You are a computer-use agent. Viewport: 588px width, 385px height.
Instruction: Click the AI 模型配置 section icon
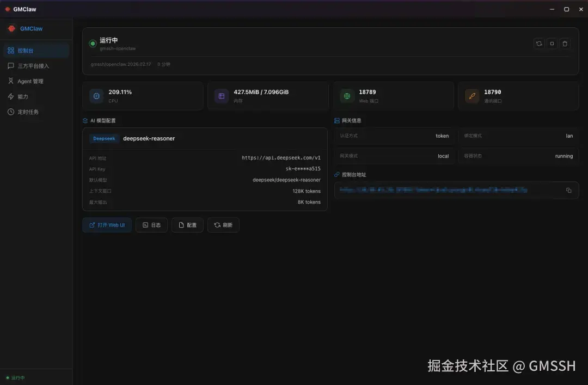(84, 120)
